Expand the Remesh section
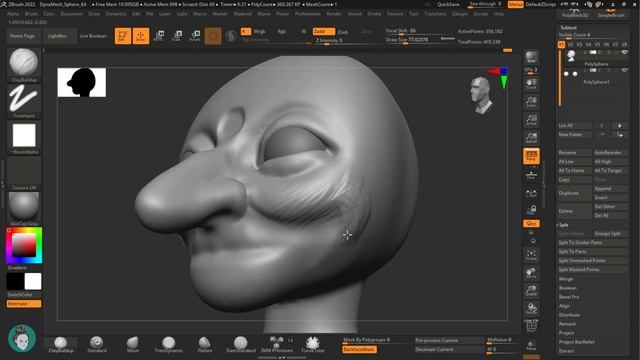Image resolution: width=640 pixels, height=360 pixels. [x=567, y=324]
